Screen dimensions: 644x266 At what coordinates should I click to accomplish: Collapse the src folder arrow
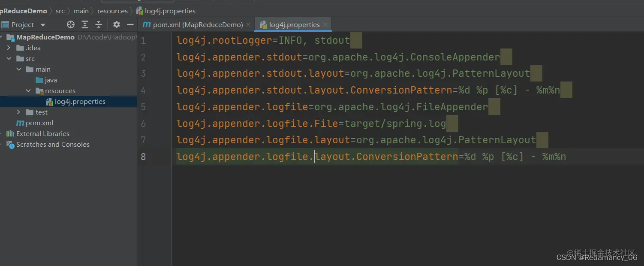9,58
